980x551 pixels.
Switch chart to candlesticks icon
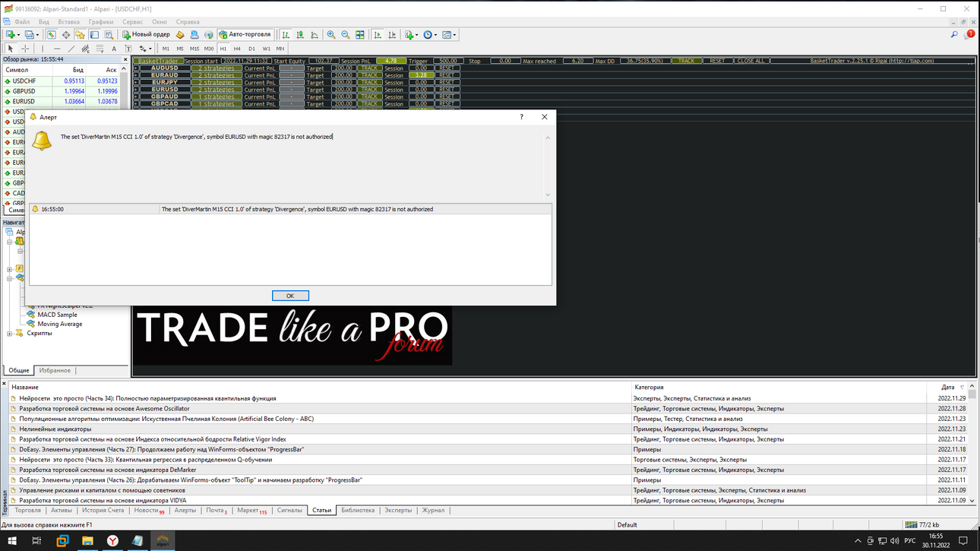coord(300,34)
